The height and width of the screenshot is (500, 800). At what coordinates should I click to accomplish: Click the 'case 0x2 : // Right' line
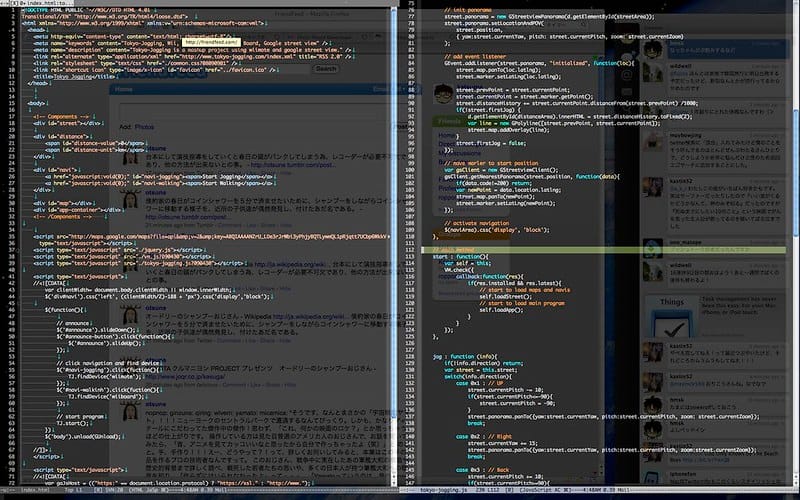coord(484,436)
